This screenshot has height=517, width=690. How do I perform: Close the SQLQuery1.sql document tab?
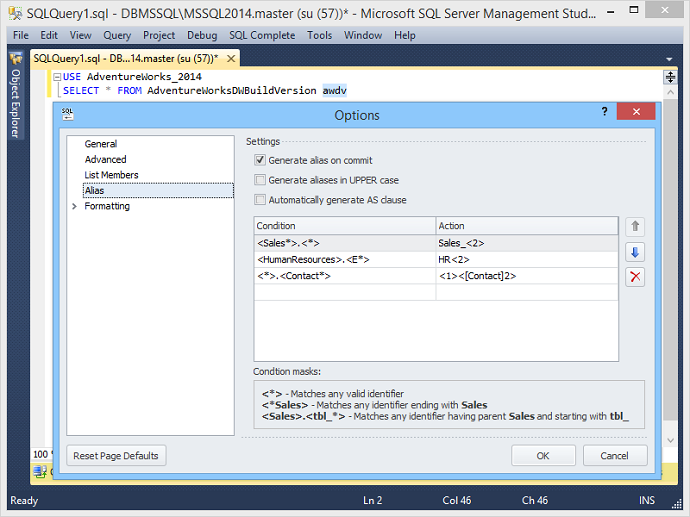click(231, 59)
